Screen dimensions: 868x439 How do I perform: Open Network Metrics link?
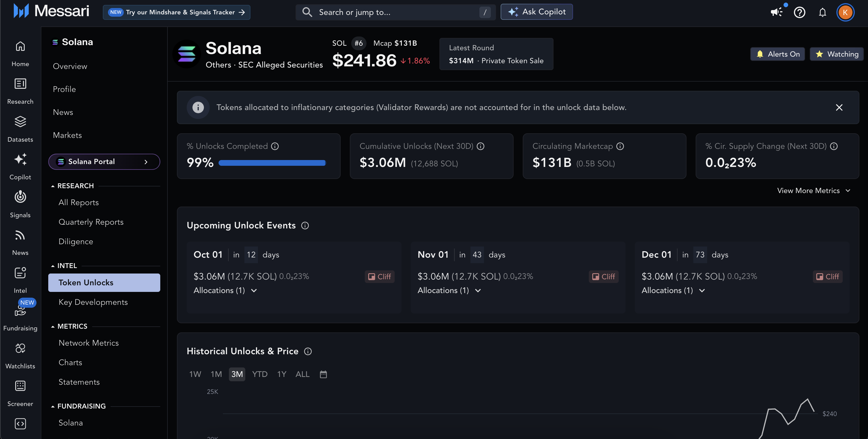pos(89,343)
